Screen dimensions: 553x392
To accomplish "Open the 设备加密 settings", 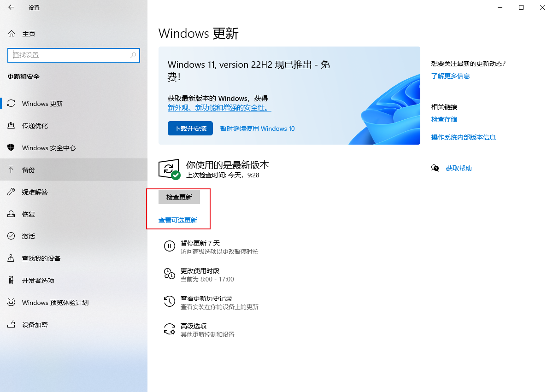I will (x=39, y=324).
